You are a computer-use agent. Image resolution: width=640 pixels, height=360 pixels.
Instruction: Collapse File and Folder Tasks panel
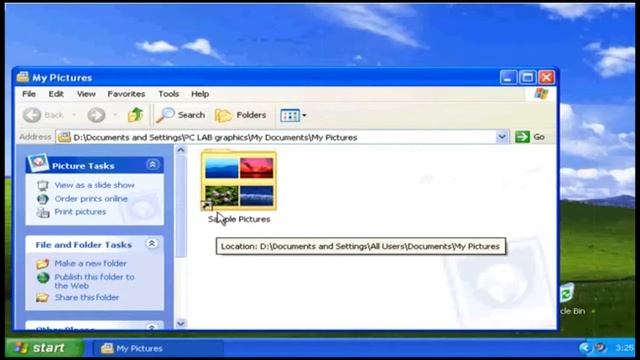pyautogui.click(x=151, y=244)
